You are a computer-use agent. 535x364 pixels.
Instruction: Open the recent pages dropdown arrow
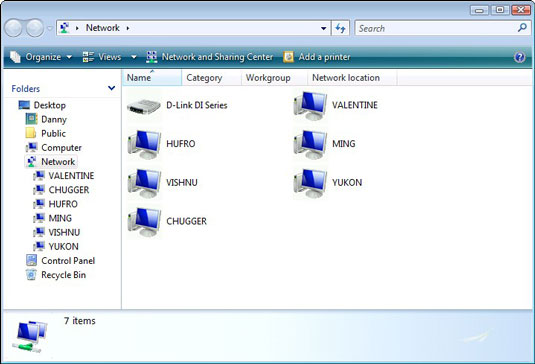(50, 28)
